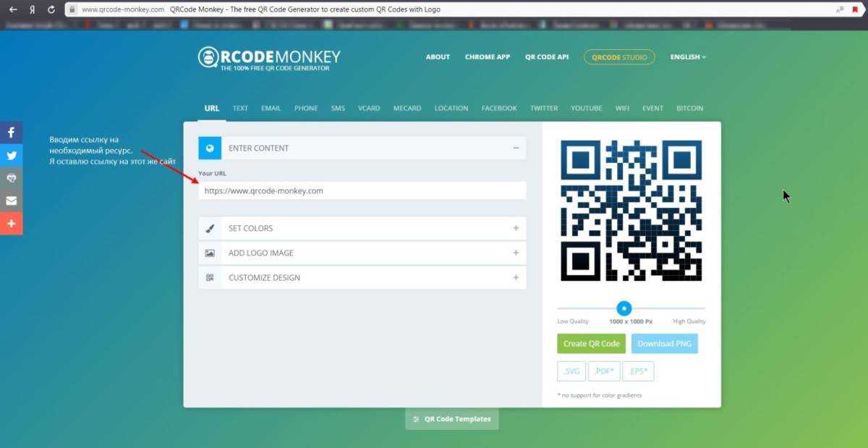Click the orange plus share icon

(11, 224)
